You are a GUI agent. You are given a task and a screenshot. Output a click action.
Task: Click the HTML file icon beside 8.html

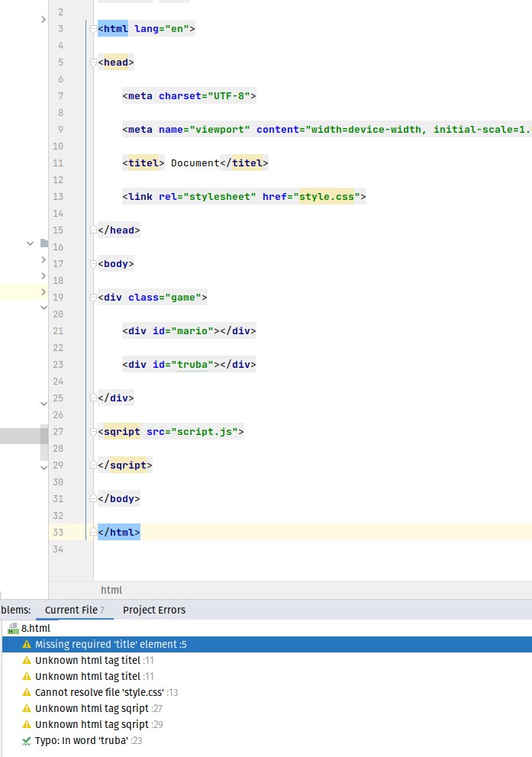click(x=13, y=628)
